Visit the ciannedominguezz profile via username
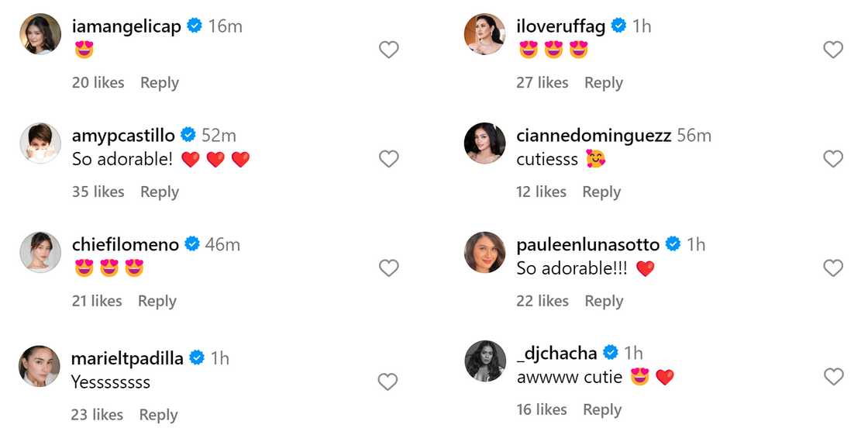Viewport: 868px width, 435px height. tap(594, 136)
